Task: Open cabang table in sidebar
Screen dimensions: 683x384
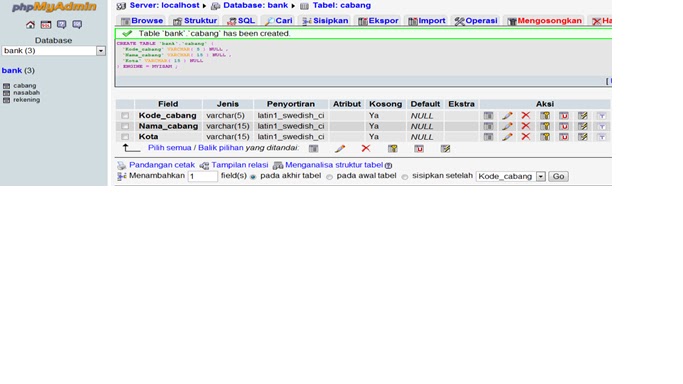Action: 24,86
